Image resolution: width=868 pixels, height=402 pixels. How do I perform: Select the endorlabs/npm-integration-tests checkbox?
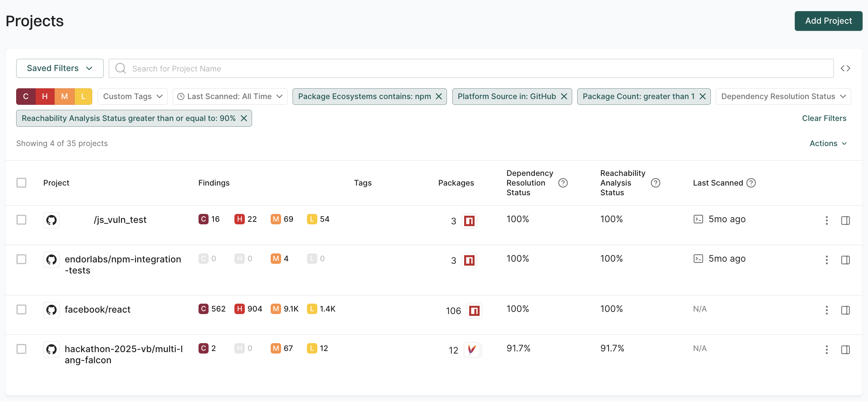coord(22,259)
